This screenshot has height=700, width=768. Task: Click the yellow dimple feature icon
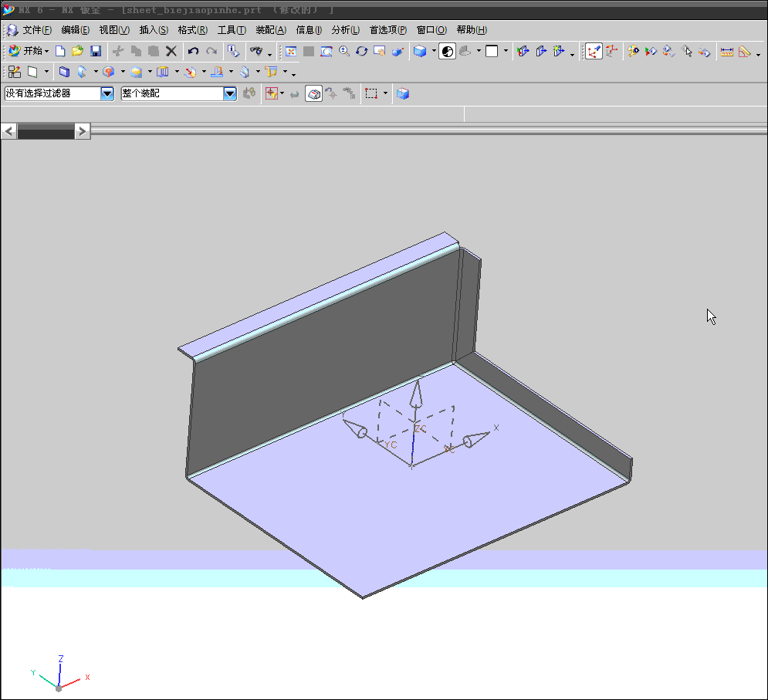tap(136, 72)
